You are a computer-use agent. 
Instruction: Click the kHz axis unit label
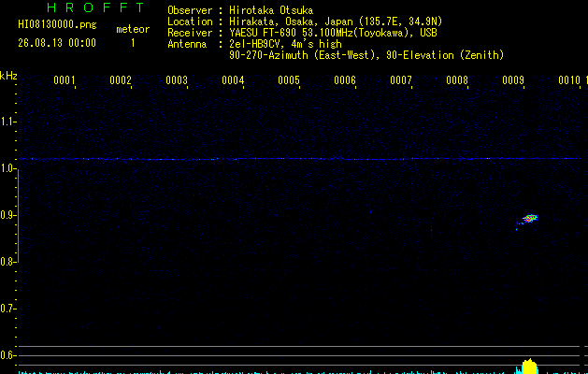tap(8, 76)
